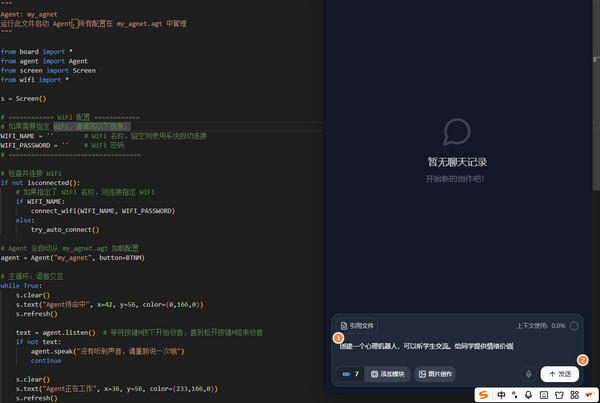Toggle the 中 Chinese input mode
Screen dimensions: 600x403
tap(501, 395)
